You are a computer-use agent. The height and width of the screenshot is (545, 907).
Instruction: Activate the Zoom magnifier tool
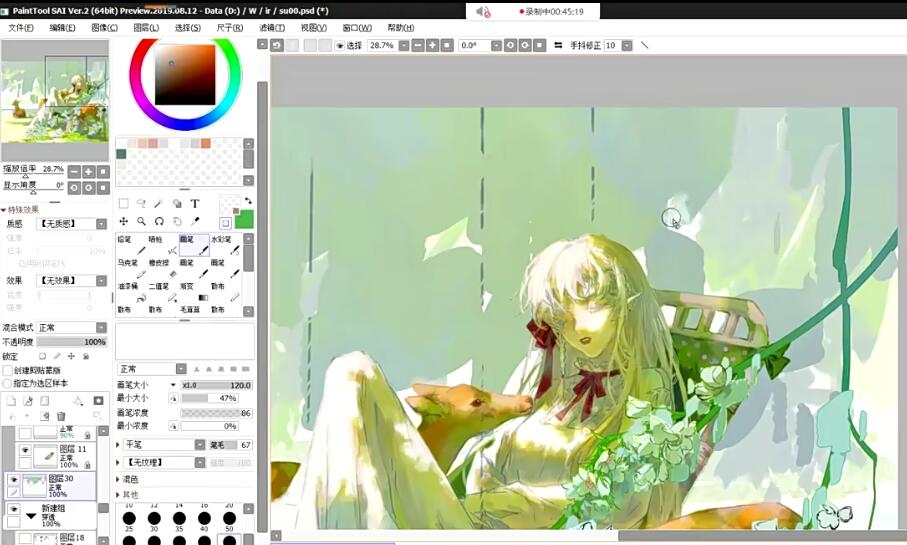pos(141,222)
